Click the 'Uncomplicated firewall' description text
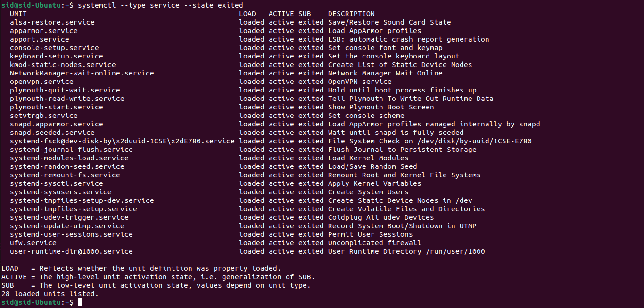Viewport: 644px width, 308px height. (375, 243)
